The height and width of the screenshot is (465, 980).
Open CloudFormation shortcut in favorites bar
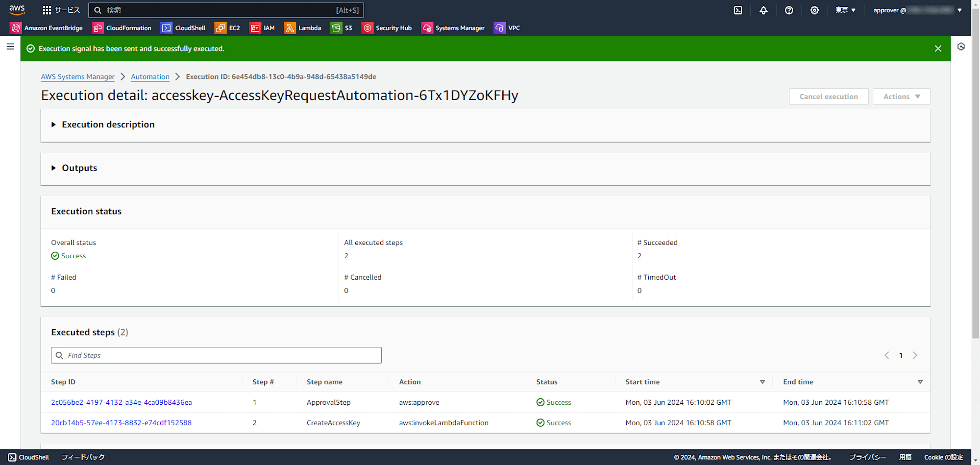[122, 28]
